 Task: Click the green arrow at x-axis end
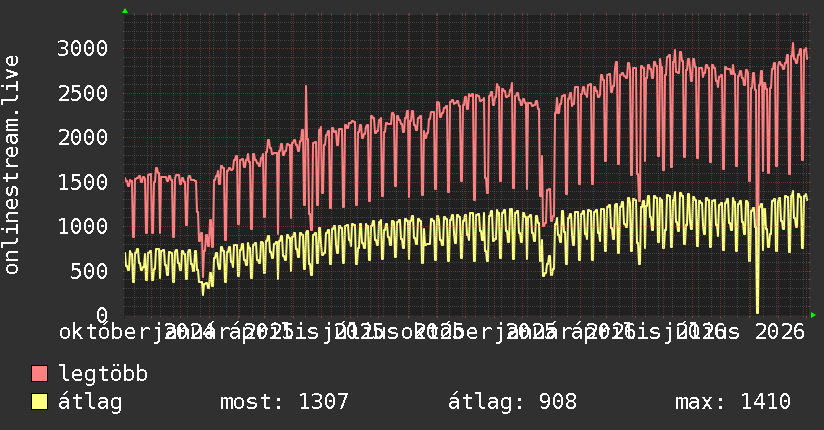[813, 315]
